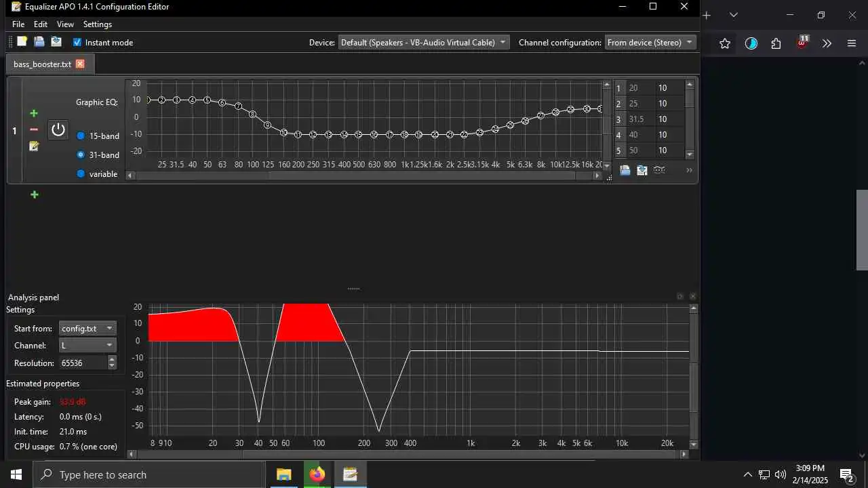Click EQ point 7 on the curve
The height and width of the screenshot is (488, 868).
pyautogui.click(x=238, y=106)
